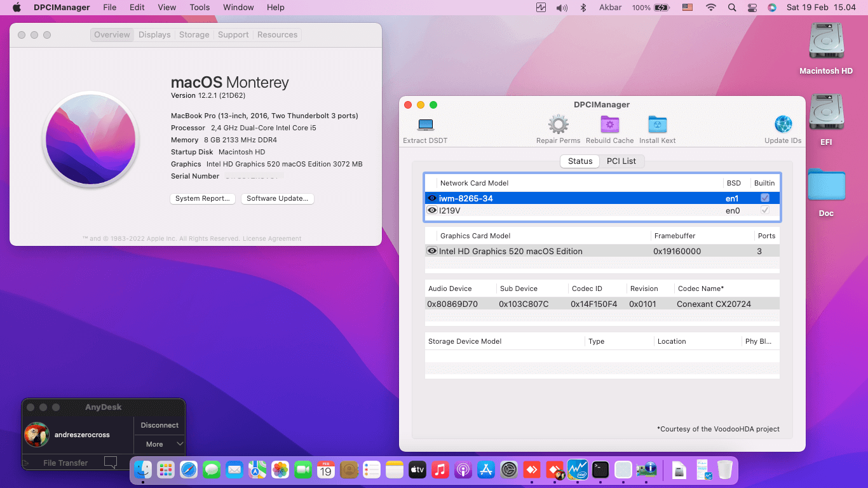868x488 pixels.
Task: Open the Wi-Fi menu bar status item
Action: coord(711,8)
